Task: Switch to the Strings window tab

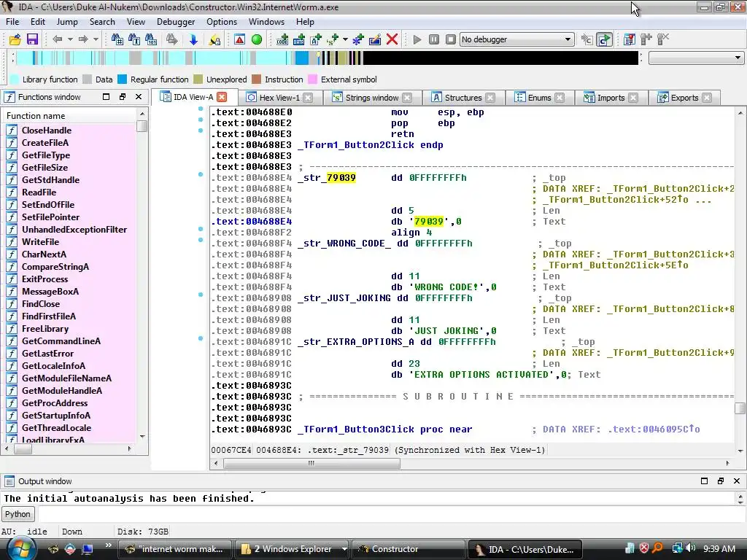Action: (371, 98)
